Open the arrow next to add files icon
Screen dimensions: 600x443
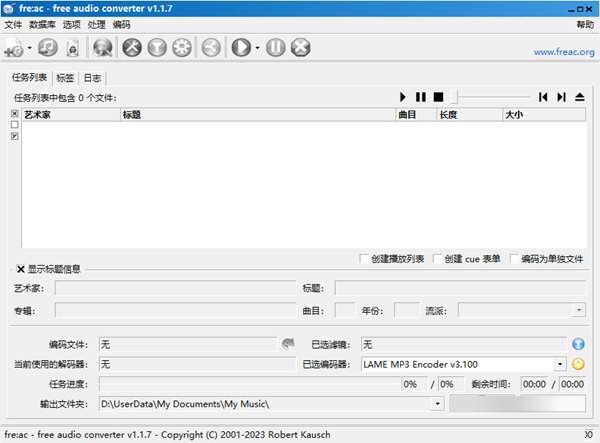tap(29, 48)
